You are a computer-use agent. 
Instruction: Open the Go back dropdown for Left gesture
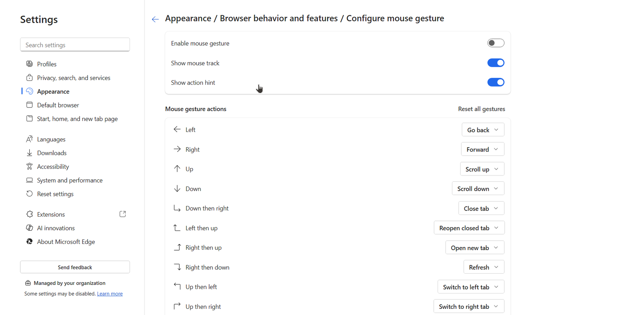pos(483,129)
